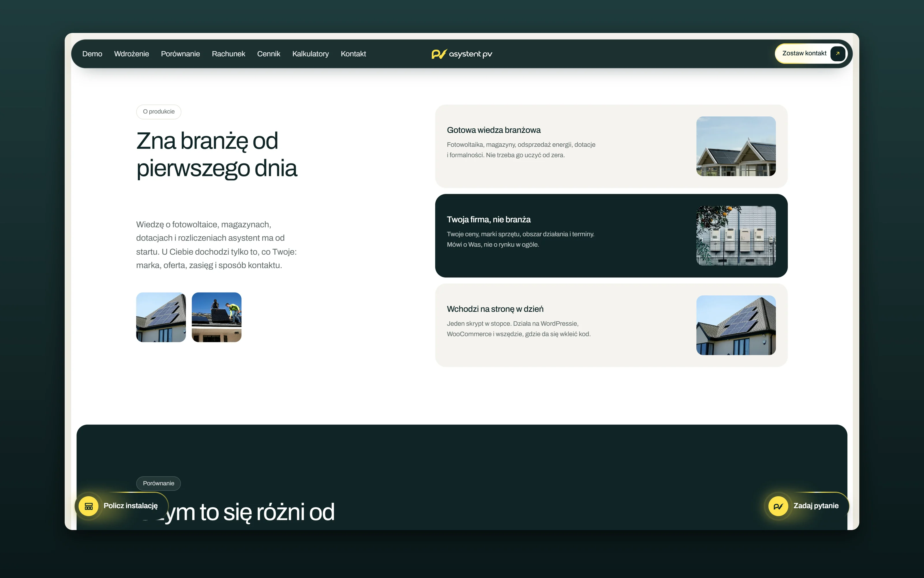Click text Fotowoltaika, magazyny, odsprzedaż energii

pos(521,150)
